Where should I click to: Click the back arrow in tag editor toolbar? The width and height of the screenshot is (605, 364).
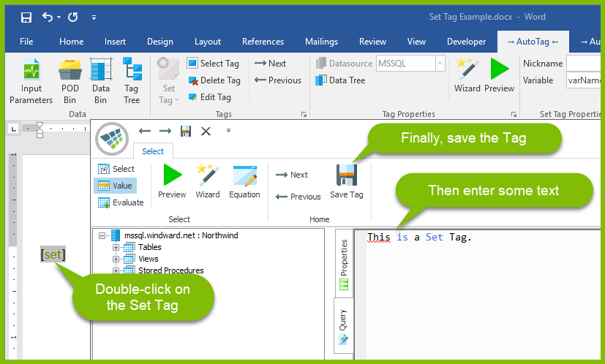coord(145,131)
